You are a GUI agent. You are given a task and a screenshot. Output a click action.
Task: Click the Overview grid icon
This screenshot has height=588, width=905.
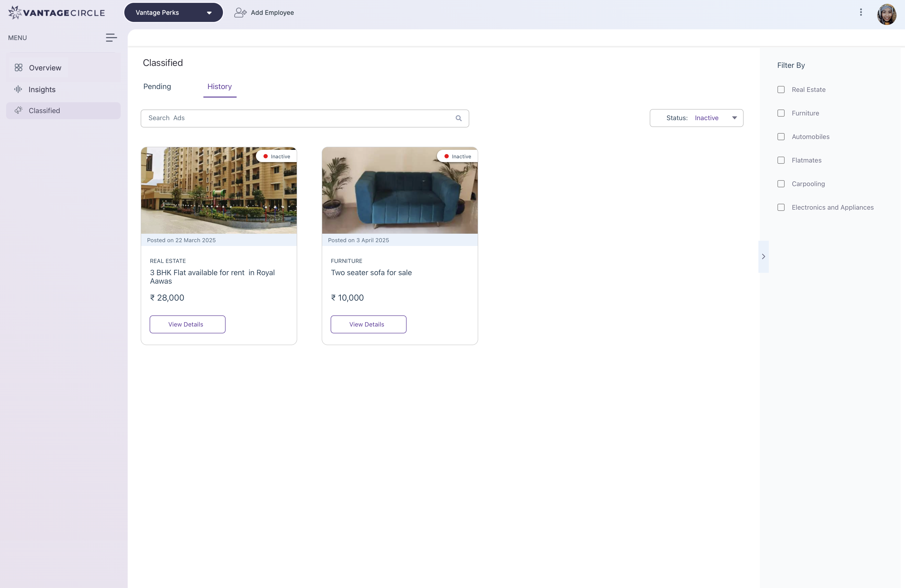(18, 68)
